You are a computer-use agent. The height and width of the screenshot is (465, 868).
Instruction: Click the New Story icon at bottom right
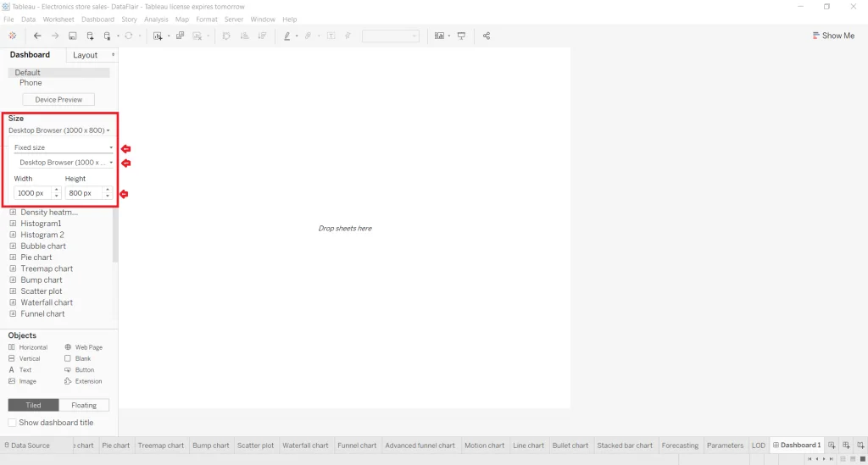(860, 445)
